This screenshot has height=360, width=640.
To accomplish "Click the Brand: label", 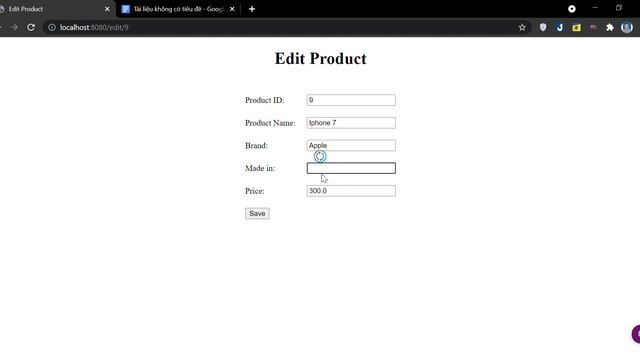I will point(256,146).
